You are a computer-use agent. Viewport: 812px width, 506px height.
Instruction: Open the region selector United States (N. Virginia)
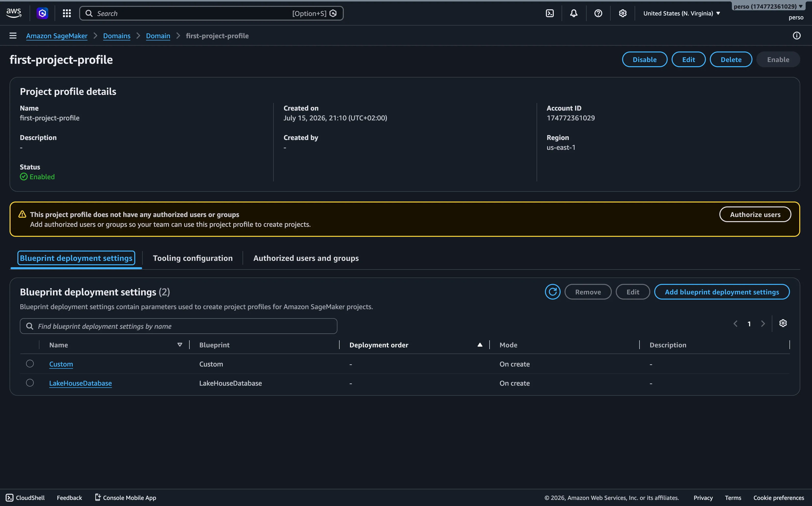click(x=682, y=13)
